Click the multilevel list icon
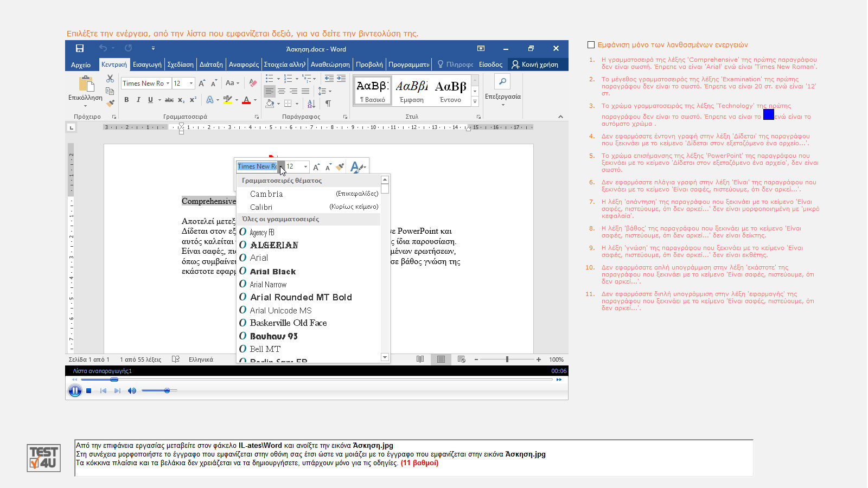This screenshot has width=868, height=488. coord(307,79)
